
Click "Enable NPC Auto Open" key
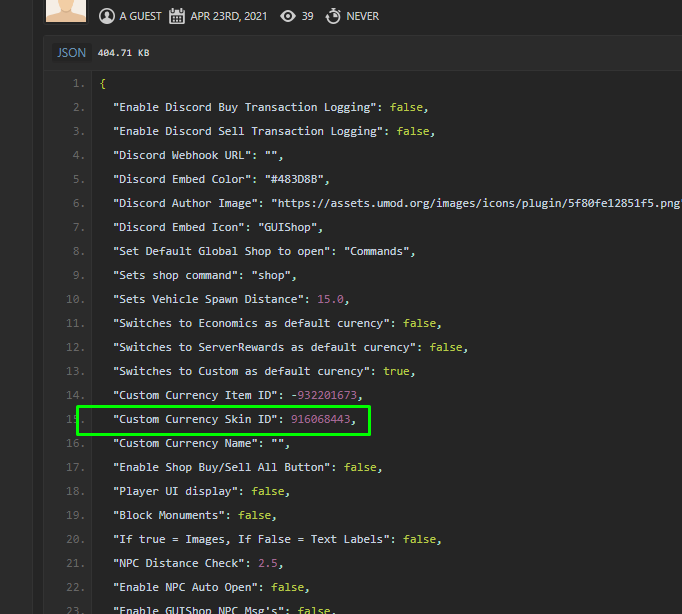[x=185, y=587]
